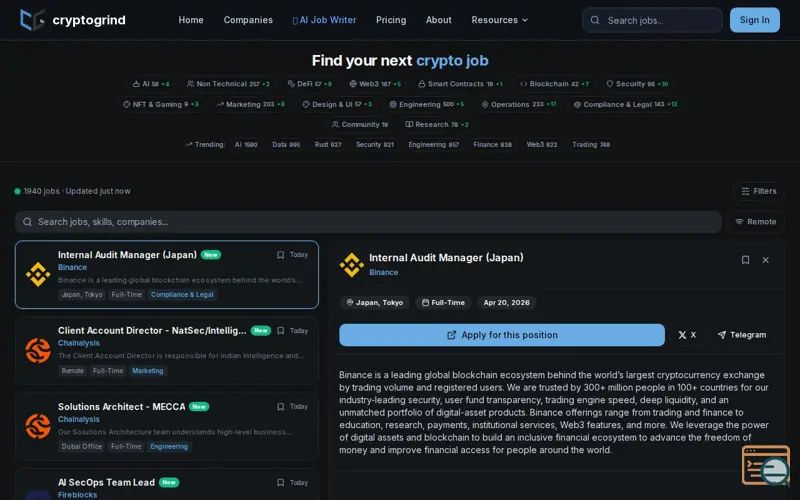
Task: Share the job on X
Action: point(687,335)
